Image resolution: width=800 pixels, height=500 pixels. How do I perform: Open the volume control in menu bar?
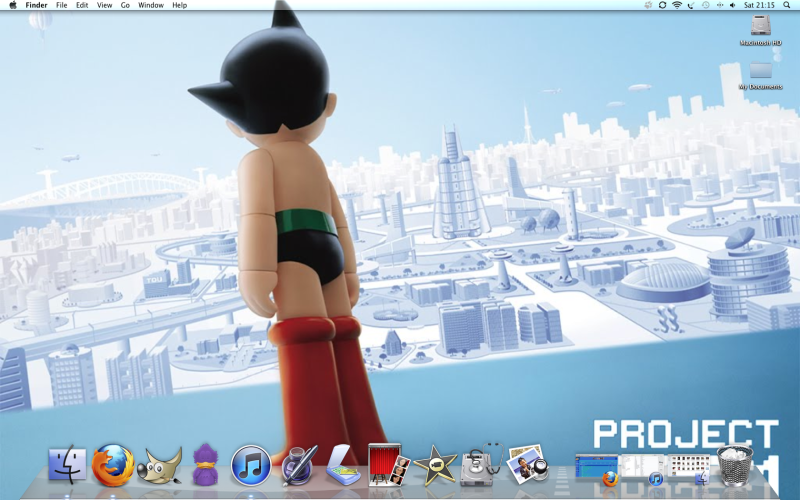point(733,5)
